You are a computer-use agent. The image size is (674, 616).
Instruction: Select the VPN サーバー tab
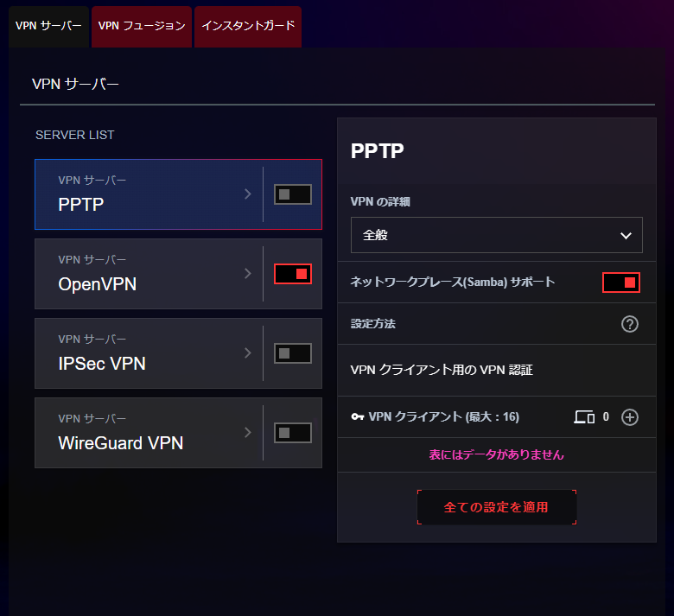(48, 26)
